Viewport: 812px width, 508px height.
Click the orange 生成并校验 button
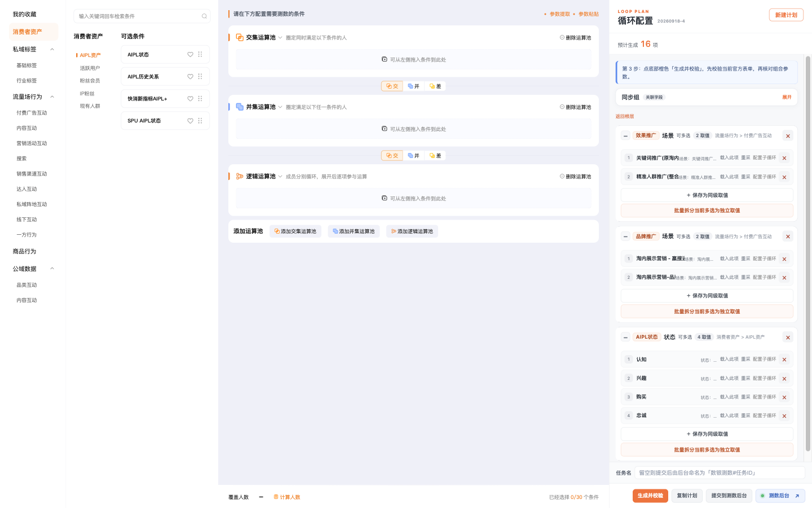[x=650, y=496]
